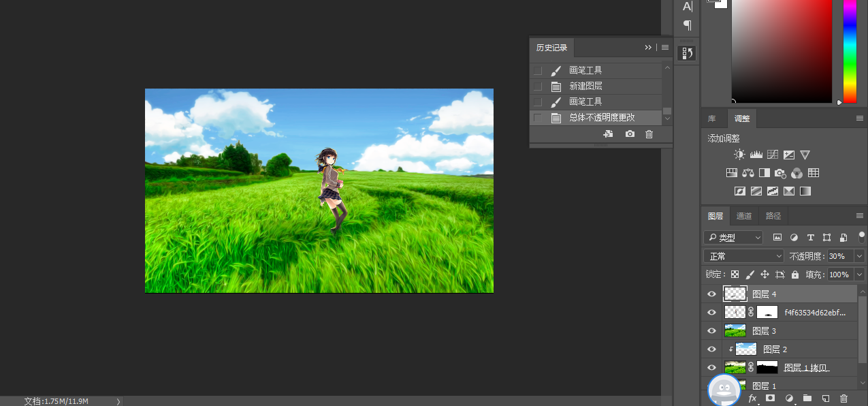Open the Adjustments panel options menu
The width and height of the screenshot is (868, 406).
(x=860, y=119)
